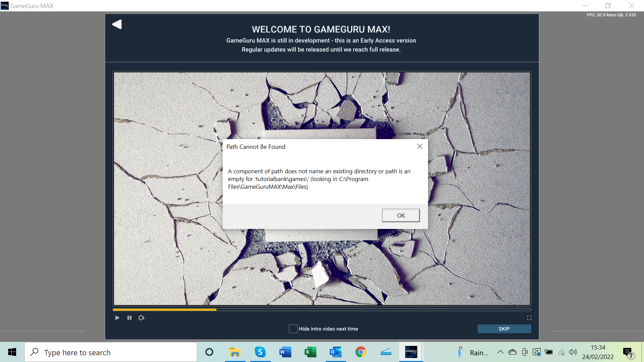The width and height of the screenshot is (644, 362).
Task: Open Outlook from the taskbar
Action: point(335,352)
